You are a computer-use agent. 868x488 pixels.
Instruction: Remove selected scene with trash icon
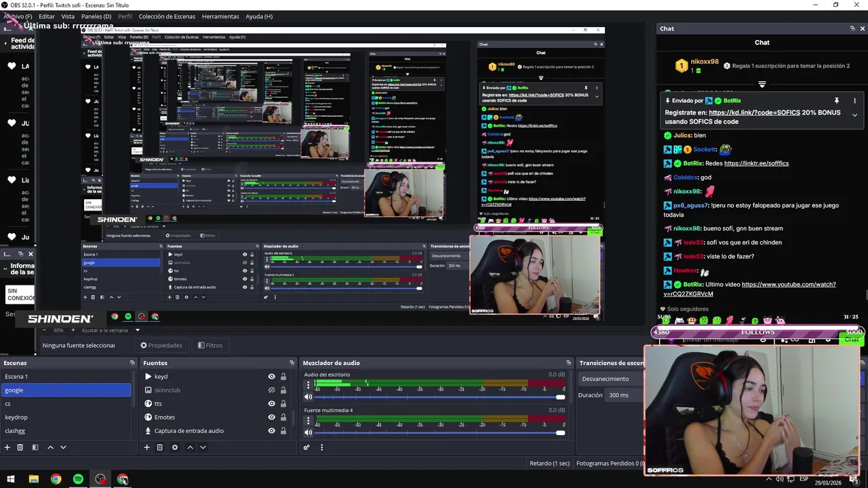(20, 447)
